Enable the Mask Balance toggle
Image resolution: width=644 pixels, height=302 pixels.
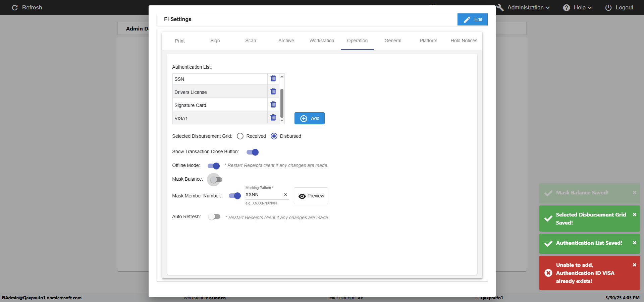click(x=216, y=180)
